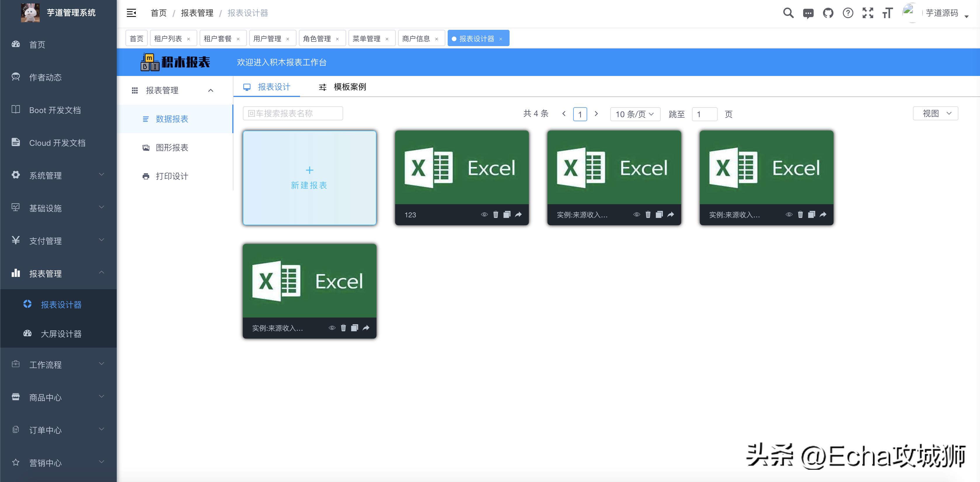Collapse the sidebar with the hamburger icon
This screenshot has width=980, height=482.
pos(131,13)
